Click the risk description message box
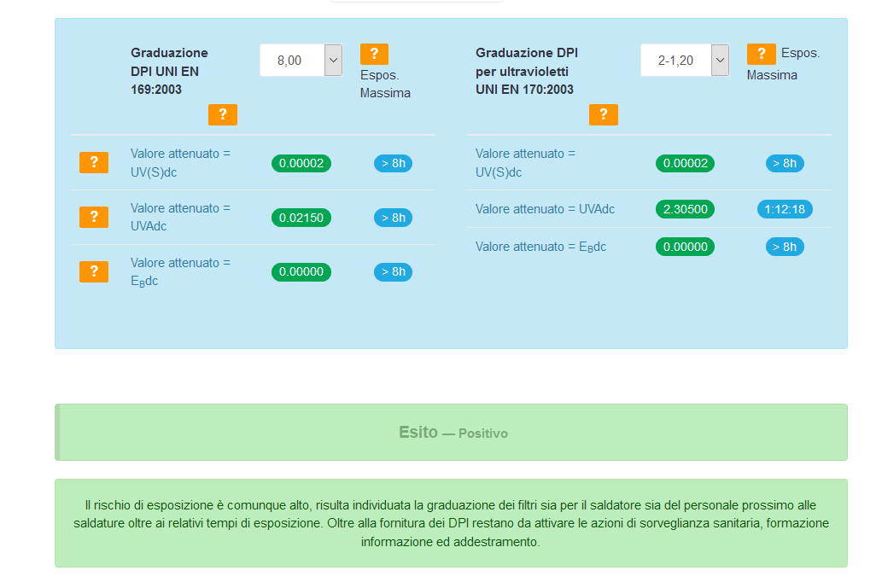Viewport: 882px width, 588px height. tap(451, 523)
